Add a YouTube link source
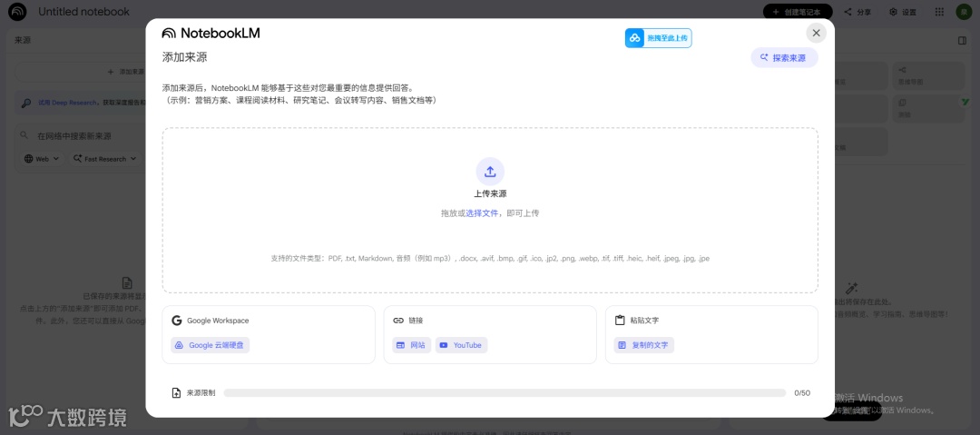 [x=461, y=345]
